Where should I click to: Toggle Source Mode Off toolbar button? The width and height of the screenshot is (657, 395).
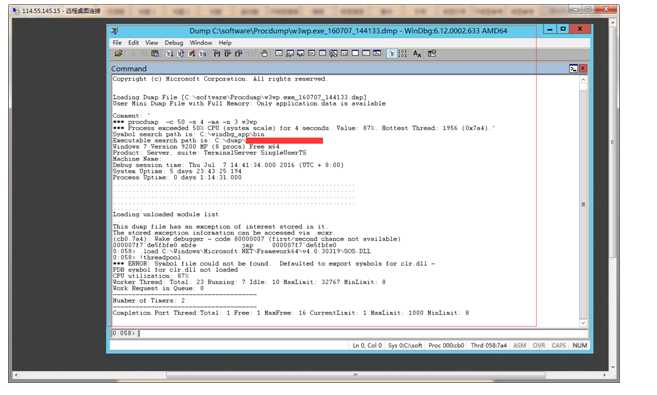pyautogui.click(x=403, y=53)
